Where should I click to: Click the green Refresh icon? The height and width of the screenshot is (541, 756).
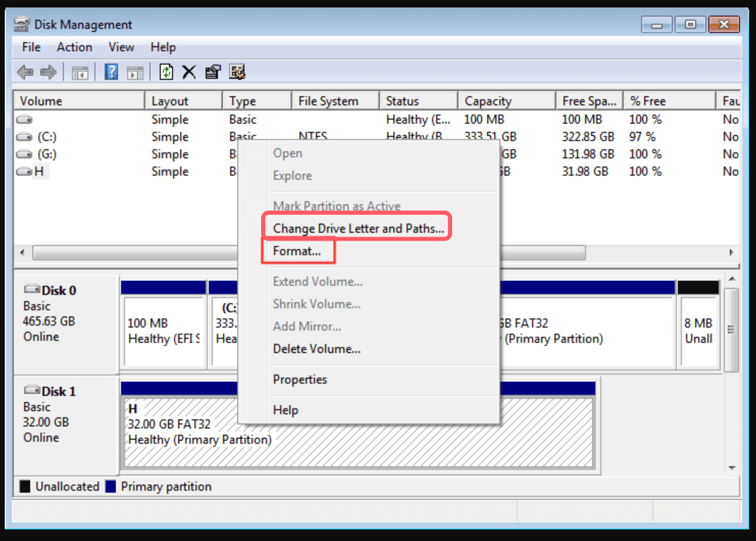click(167, 72)
